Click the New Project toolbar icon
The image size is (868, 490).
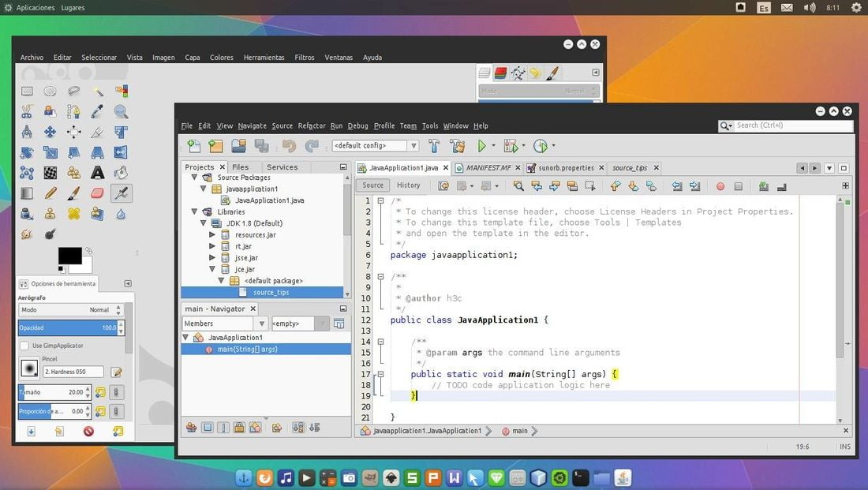(215, 146)
